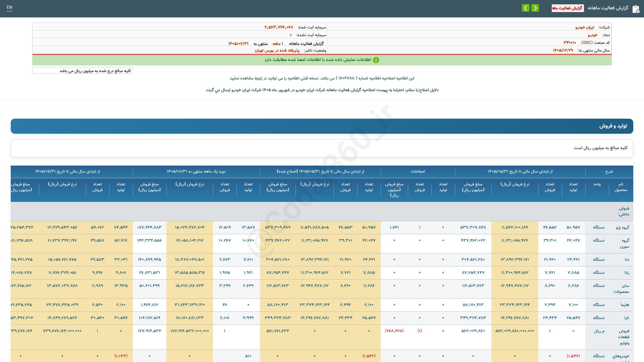
Task: Click the تولید و فروش section header
Action: click(322, 126)
